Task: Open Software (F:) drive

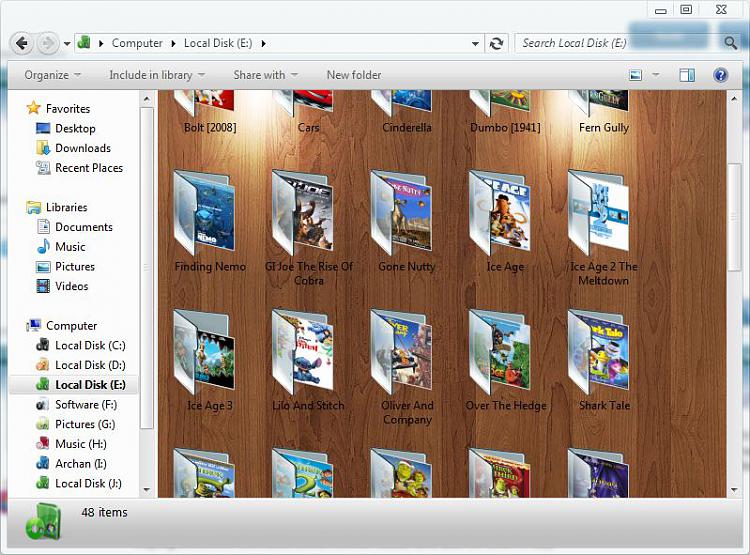Action: 86,405
